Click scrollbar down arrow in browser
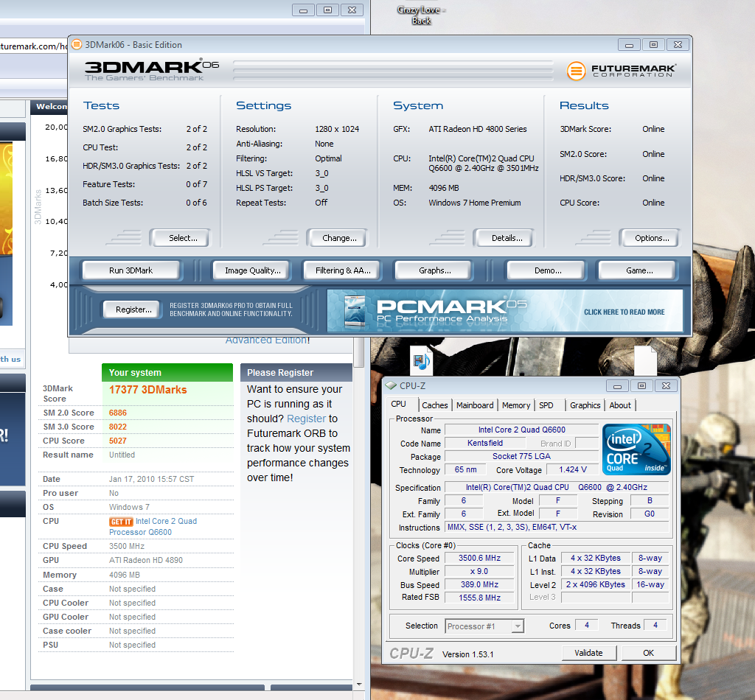This screenshot has height=700, width=755. (x=359, y=684)
